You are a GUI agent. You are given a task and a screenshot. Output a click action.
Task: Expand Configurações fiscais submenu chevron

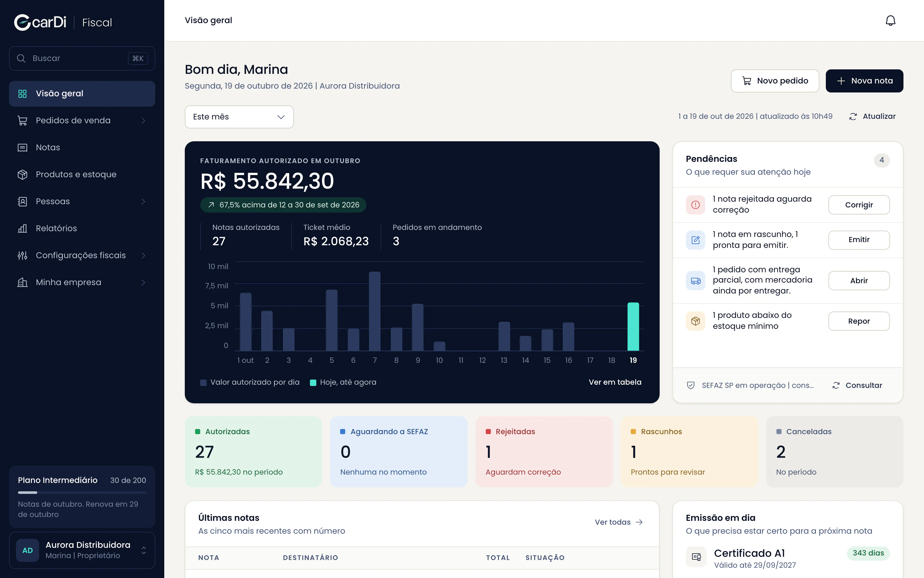(143, 255)
